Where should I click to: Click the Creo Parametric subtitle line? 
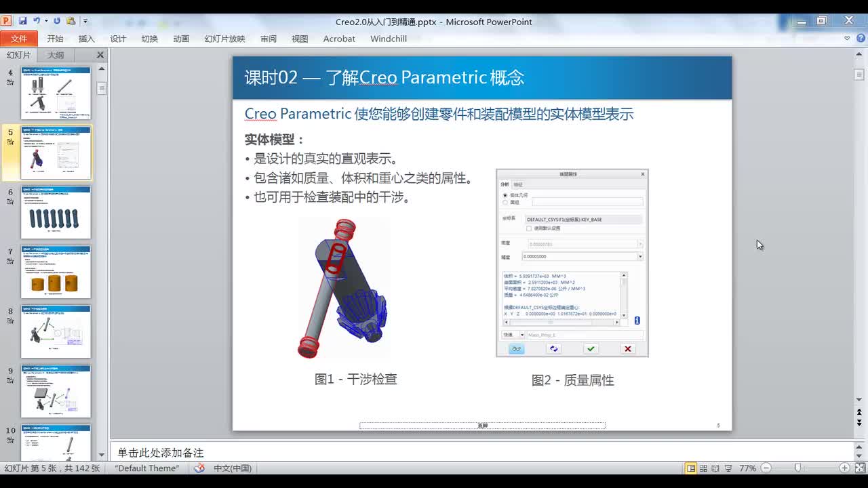[x=439, y=114]
